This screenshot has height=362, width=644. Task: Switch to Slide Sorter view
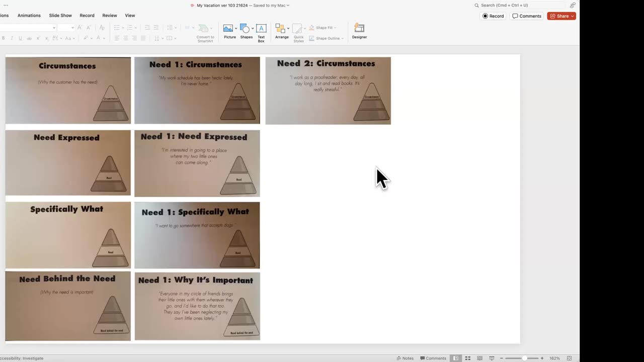point(468,358)
